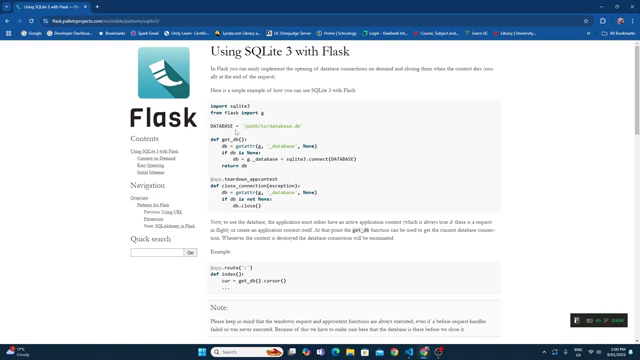Image resolution: width=640 pixels, height=360 pixels.
Task: Open the recording app taskbar icon
Action: pyautogui.click(x=438, y=352)
